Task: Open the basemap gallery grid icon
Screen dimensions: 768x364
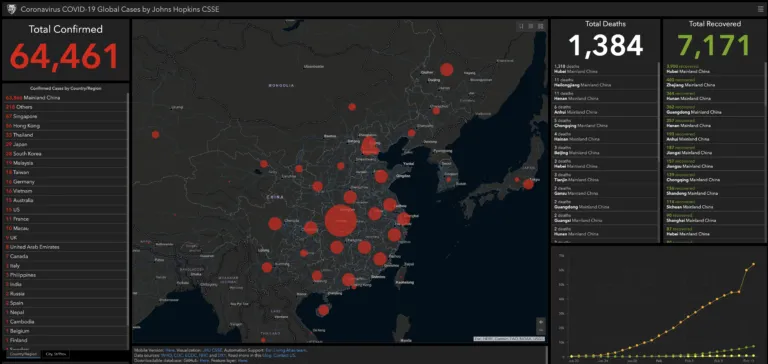Action: point(540,26)
